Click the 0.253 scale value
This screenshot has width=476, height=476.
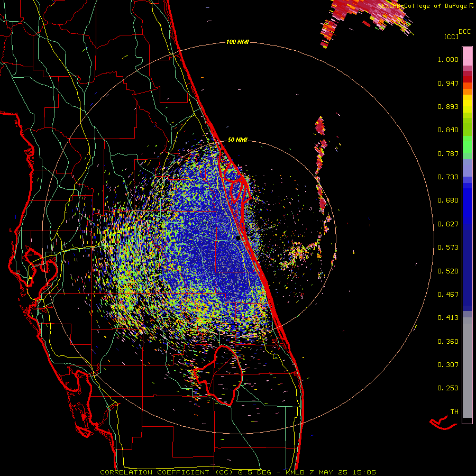pos(448,388)
